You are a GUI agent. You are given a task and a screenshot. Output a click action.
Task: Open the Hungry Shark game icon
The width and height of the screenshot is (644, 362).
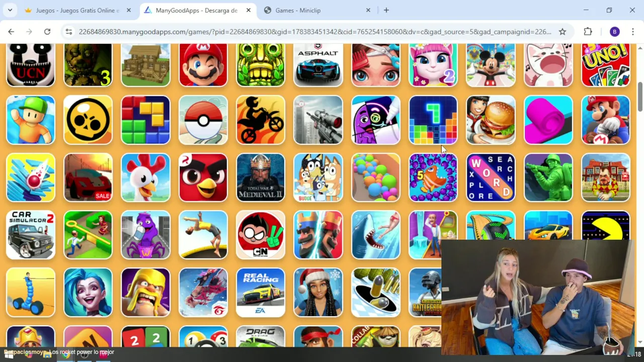click(x=376, y=235)
